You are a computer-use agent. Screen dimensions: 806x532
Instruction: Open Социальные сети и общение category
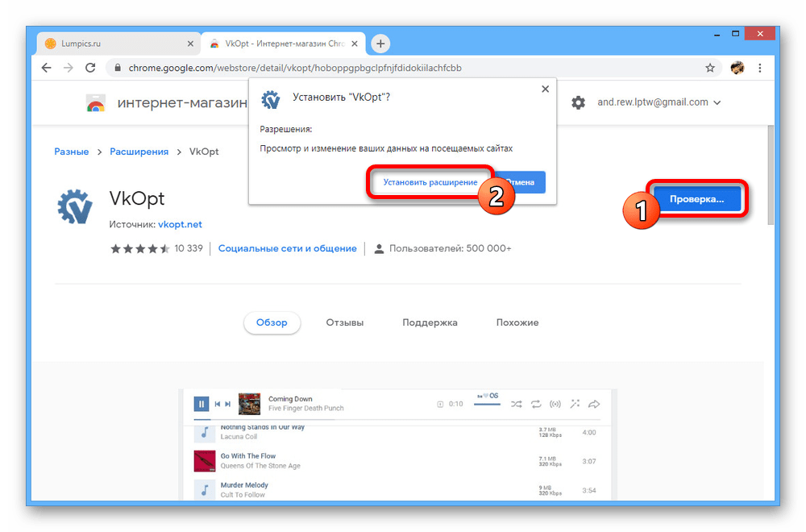click(288, 248)
